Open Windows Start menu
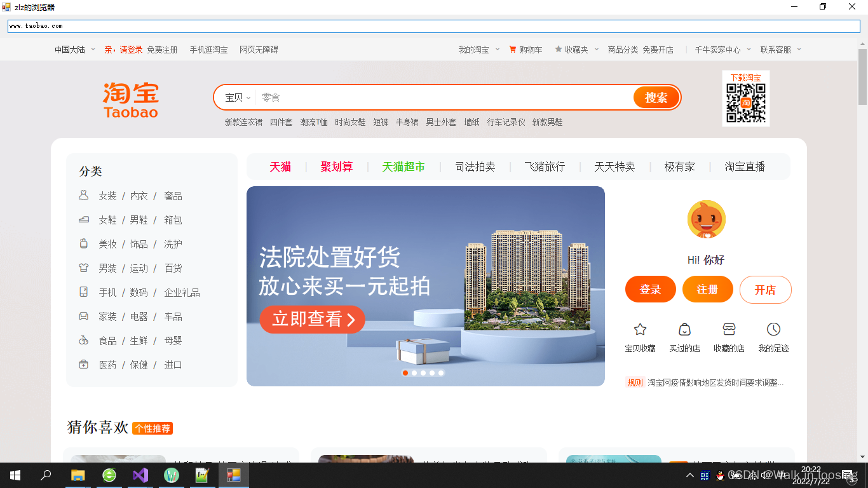The image size is (868, 488). pos(15,475)
